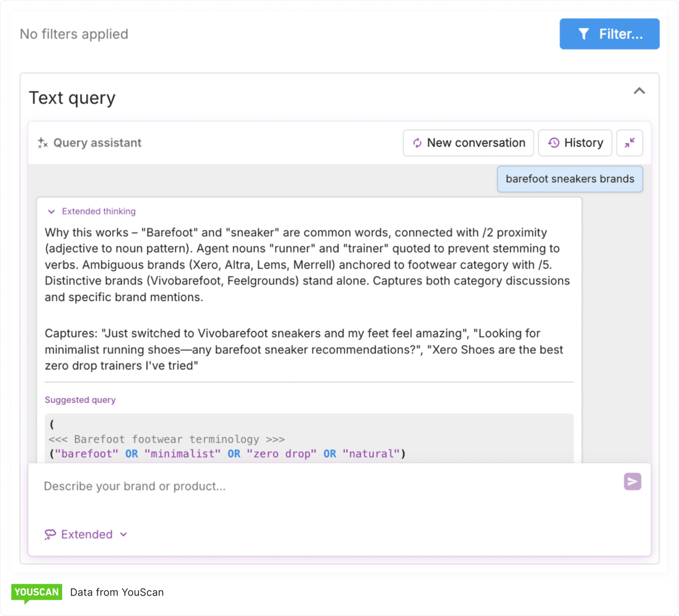Click the YouScan logo
Image resolution: width=679 pixels, height=616 pixels.
pyautogui.click(x=37, y=592)
